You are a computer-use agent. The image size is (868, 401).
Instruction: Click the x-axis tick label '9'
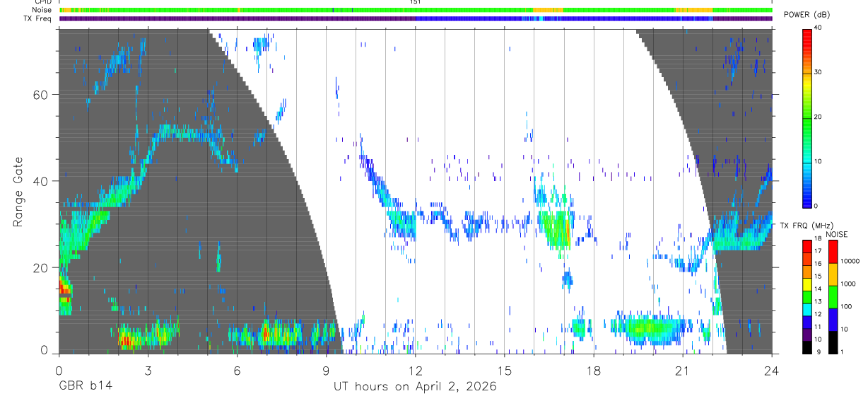[x=326, y=370]
